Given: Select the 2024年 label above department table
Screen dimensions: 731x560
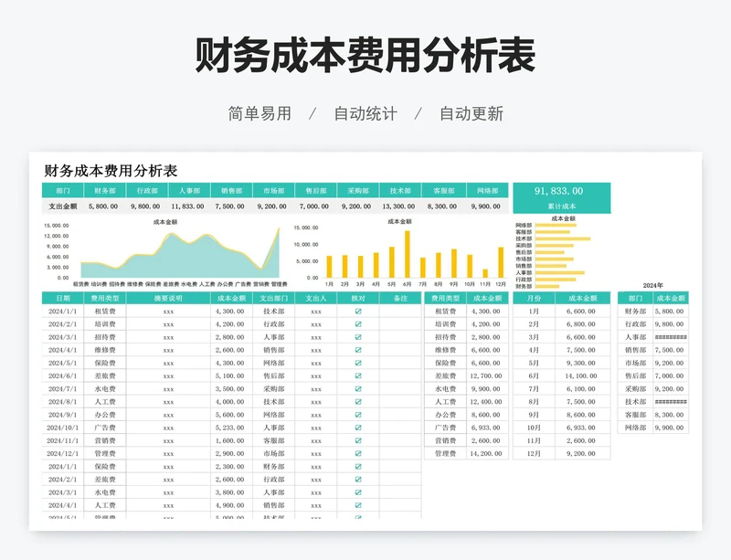Looking at the screenshot, I should (652, 285).
